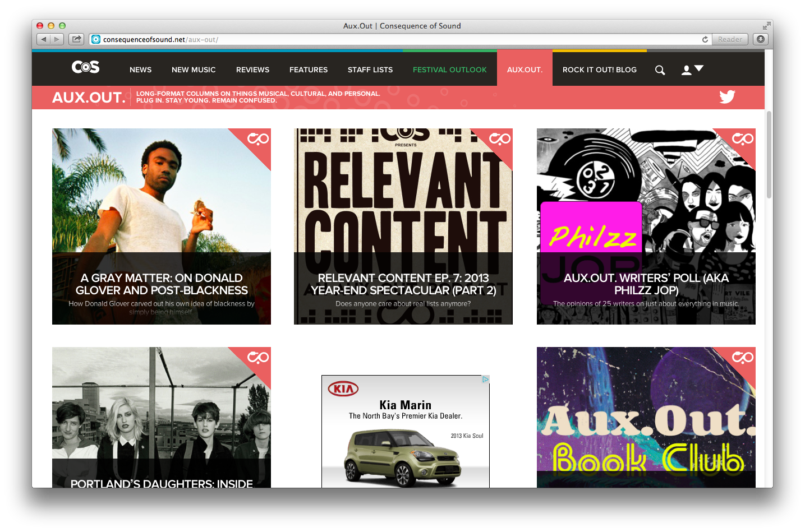Viewport: 805px width, 532px height.
Task: Click 'Relevant Content Ep. 7' headline
Action: tap(403, 284)
